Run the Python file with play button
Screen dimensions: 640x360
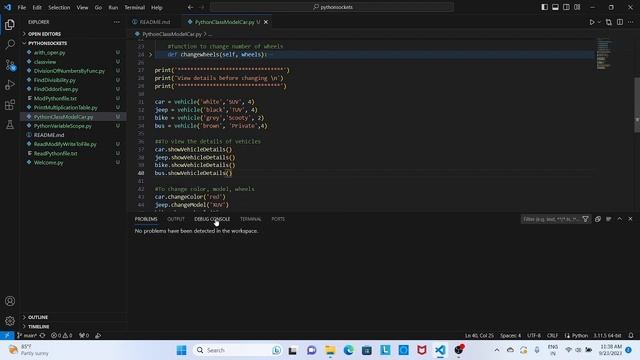pos(591,22)
